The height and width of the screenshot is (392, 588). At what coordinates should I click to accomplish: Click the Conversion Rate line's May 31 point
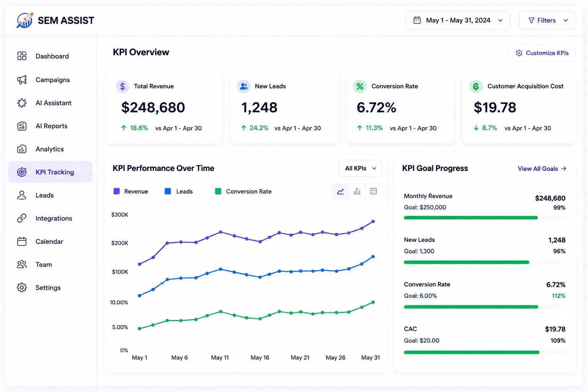pyautogui.click(x=373, y=302)
